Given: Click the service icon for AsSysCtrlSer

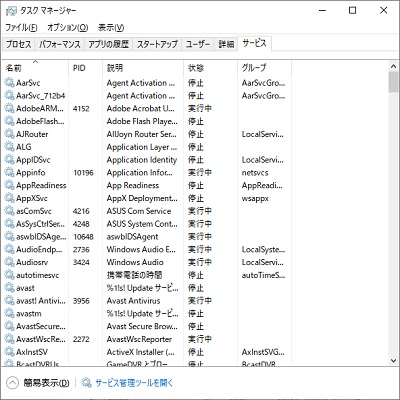Looking at the screenshot, I should click(x=9, y=224).
